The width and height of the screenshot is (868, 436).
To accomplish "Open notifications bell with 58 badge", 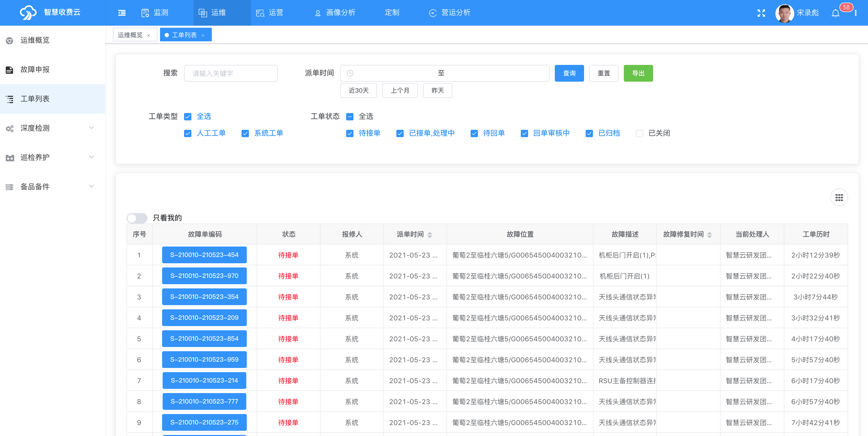I will pos(835,13).
